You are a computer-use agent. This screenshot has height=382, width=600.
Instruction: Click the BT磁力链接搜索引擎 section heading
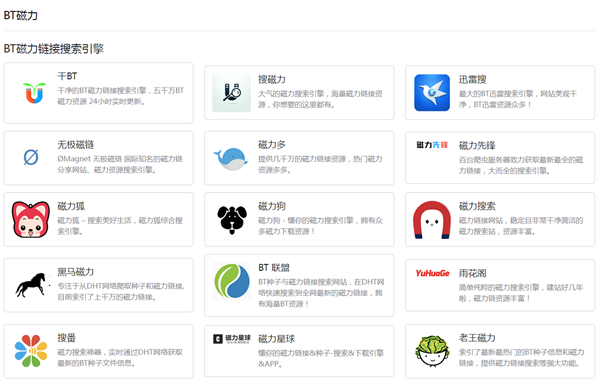54,49
